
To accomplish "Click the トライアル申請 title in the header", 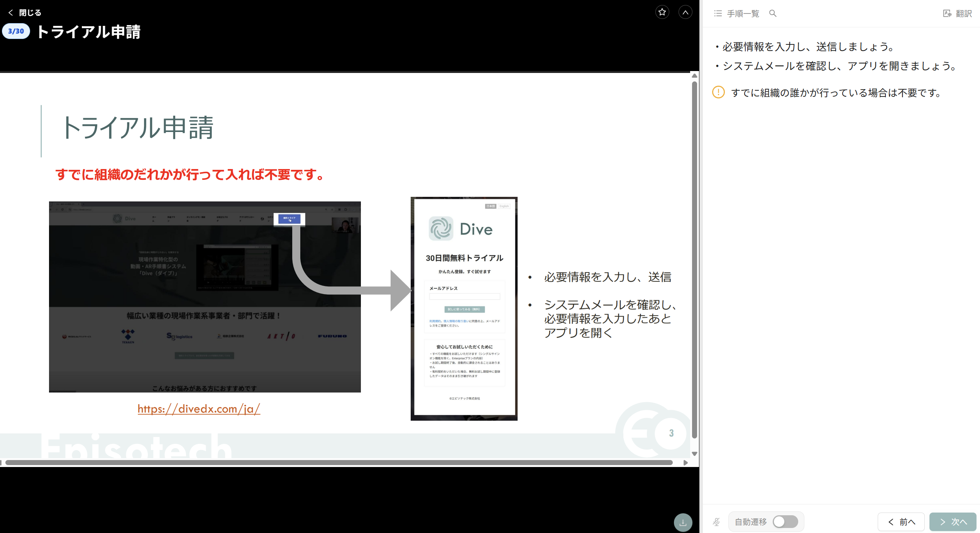I will tap(89, 32).
